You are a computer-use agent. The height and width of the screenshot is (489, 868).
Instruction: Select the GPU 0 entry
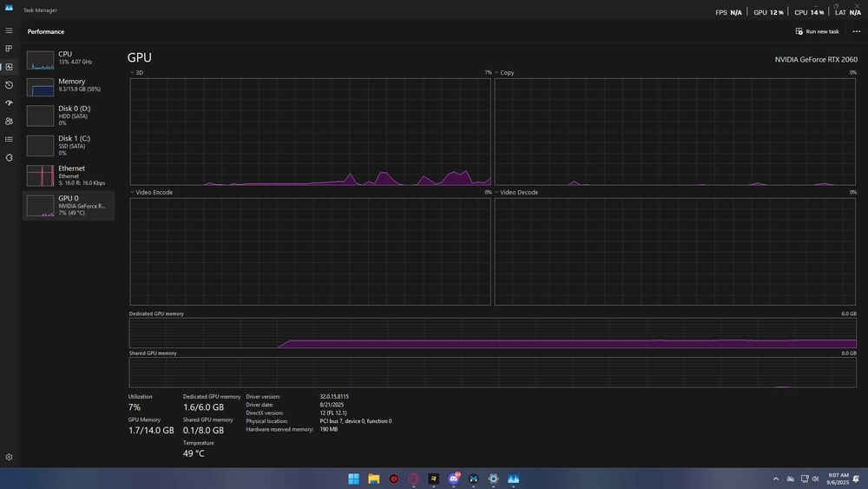click(69, 206)
